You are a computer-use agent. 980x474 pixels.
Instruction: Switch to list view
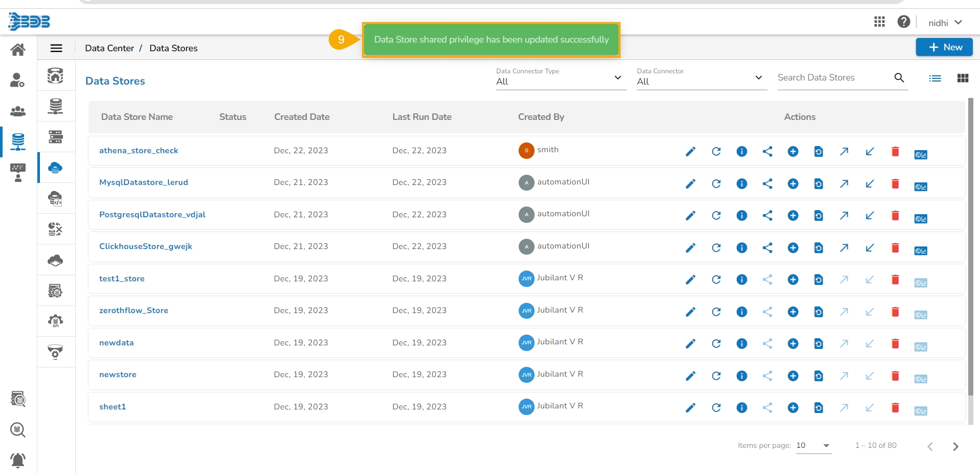[x=935, y=78]
